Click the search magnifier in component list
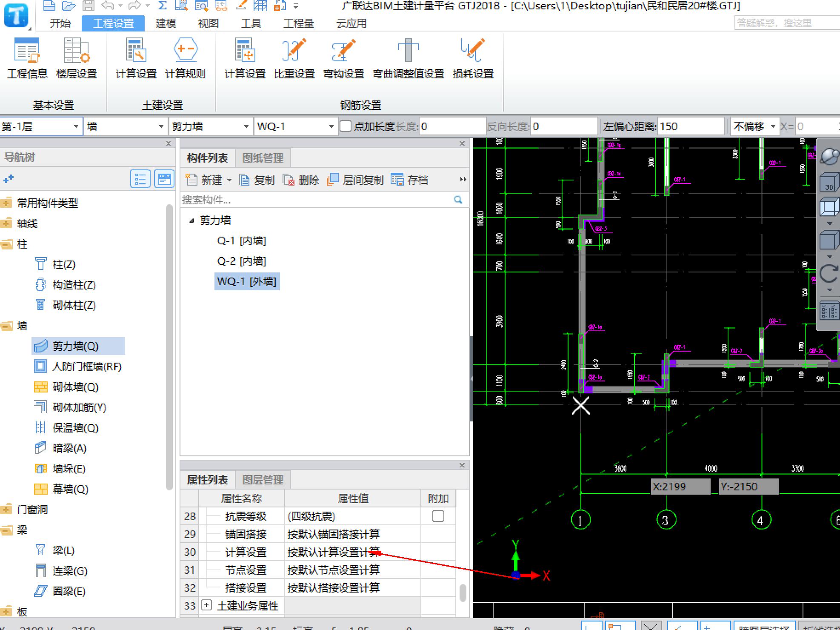Screen dimensions: 840x630 click(x=458, y=200)
